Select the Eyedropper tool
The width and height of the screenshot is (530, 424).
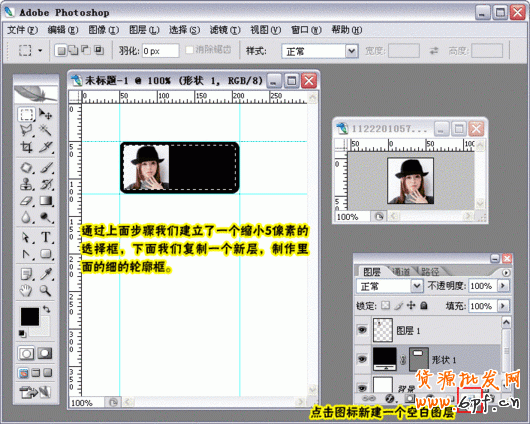(x=46, y=274)
